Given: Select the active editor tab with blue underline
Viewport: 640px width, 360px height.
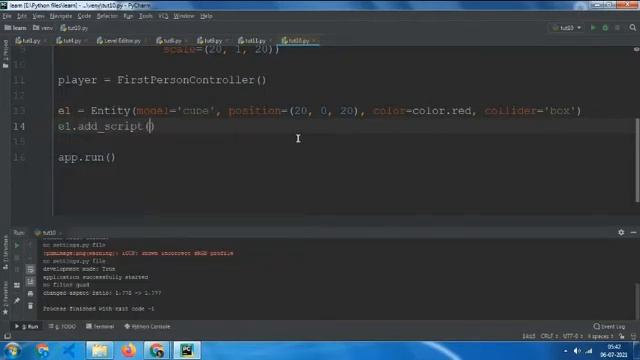Looking at the screenshot, I should click(298, 41).
